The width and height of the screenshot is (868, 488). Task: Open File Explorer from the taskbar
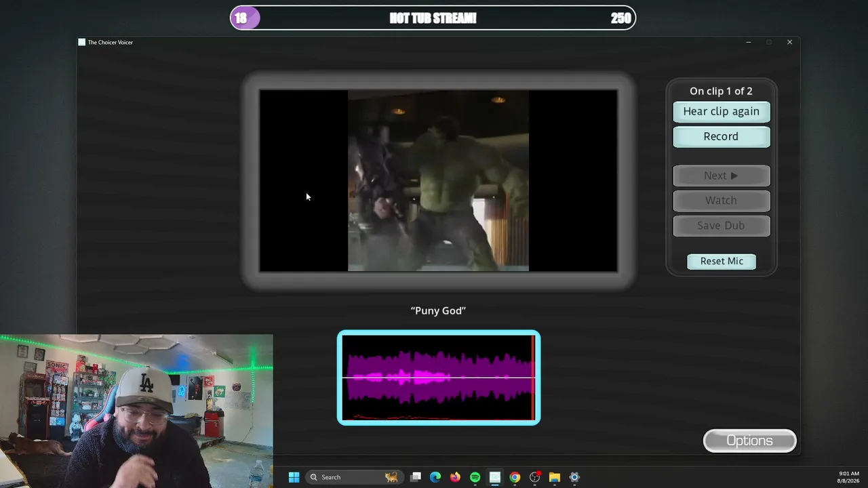tap(555, 477)
